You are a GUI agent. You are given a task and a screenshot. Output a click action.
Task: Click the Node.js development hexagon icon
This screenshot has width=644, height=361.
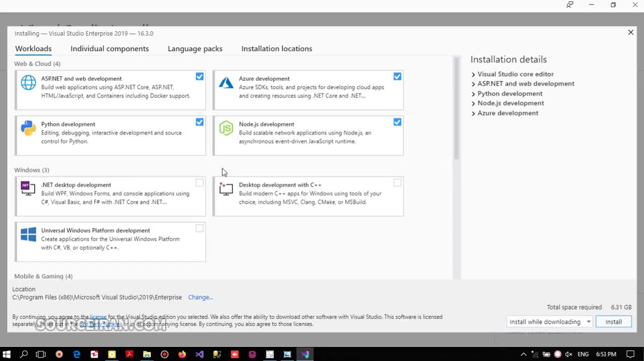tap(226, 128)
